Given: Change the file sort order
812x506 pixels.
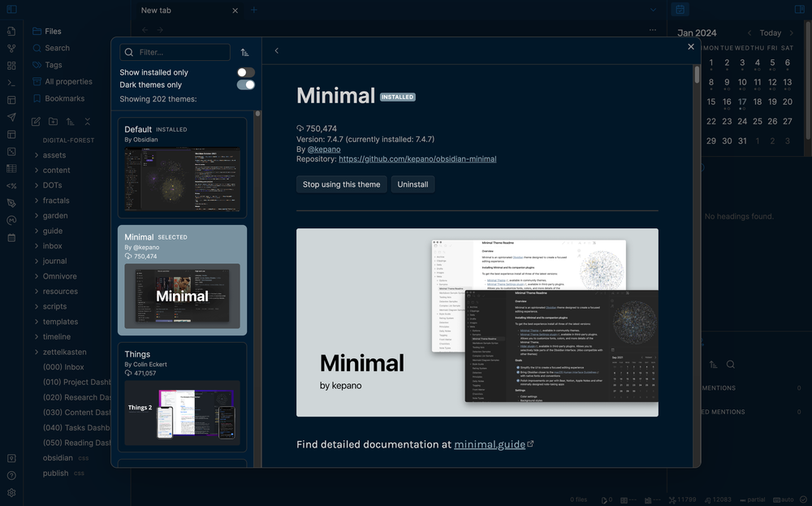Looking at the screenshot, I should pyautogui.click(x=70, y=121).
